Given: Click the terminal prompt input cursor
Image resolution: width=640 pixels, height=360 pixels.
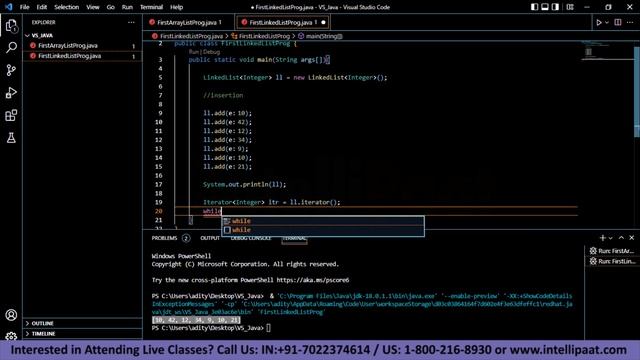Looking at the screenshot, I should point(268,328).
